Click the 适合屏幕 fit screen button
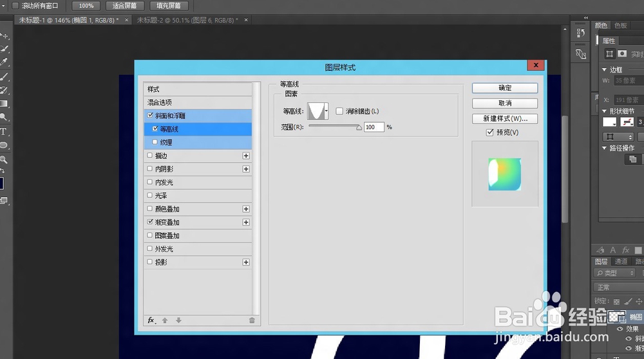Viewport: 644px width, 359px height. pos(124,6)
